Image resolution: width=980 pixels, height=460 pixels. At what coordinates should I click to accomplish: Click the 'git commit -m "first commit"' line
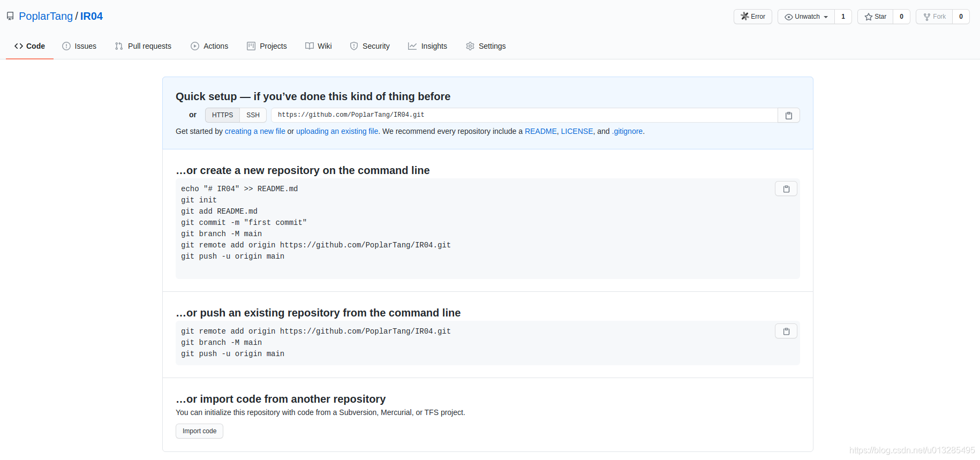click(244, 222)
